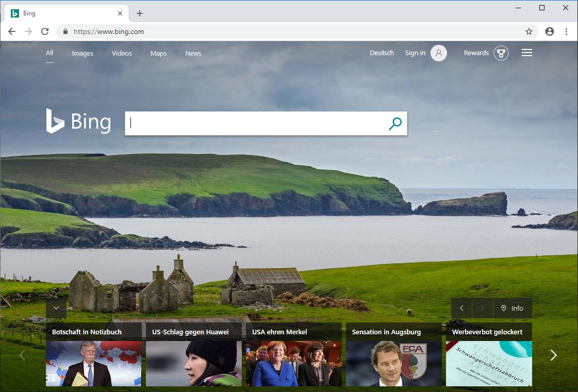Collapse news carousel with down chevron

click(x=56, y=308)
